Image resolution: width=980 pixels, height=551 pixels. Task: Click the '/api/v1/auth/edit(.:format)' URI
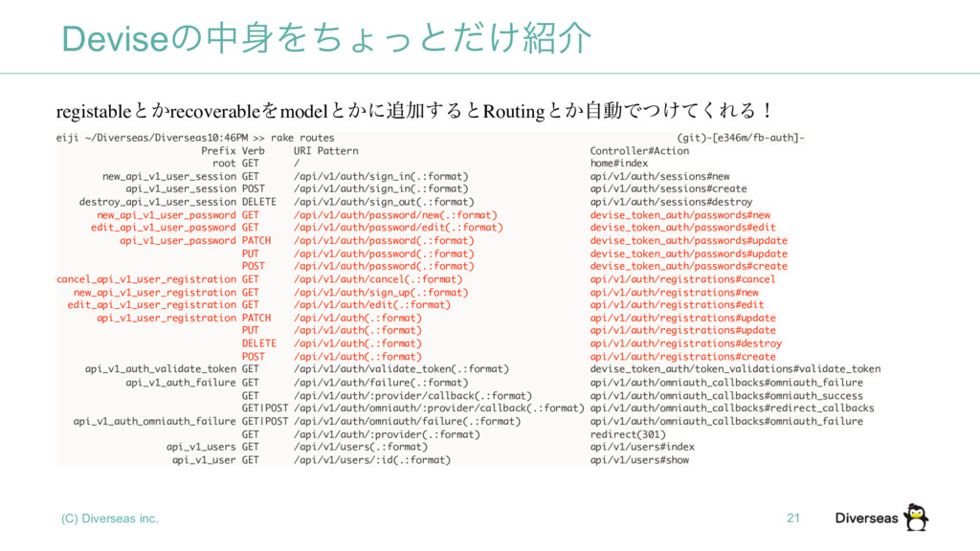pyautogui.click(x=372, y=305)
